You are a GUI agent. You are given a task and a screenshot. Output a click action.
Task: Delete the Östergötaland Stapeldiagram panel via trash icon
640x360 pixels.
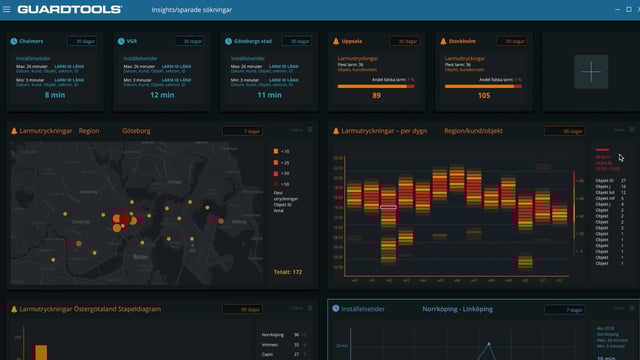[x=310, y=308]
